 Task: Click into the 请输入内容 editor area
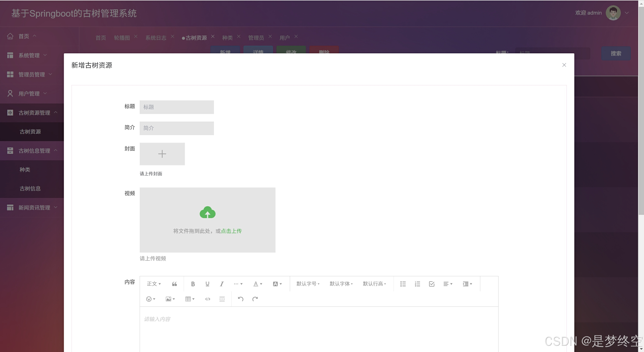point(319,329)
